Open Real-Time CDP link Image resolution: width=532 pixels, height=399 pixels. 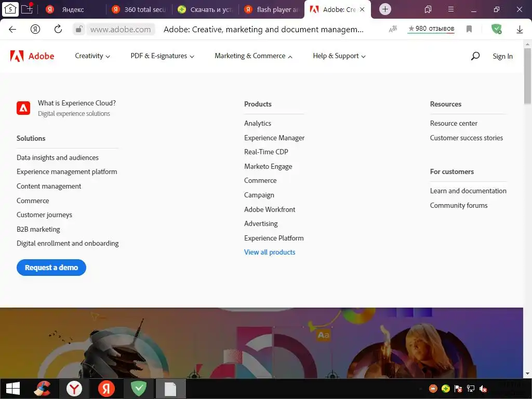point(266,152)
